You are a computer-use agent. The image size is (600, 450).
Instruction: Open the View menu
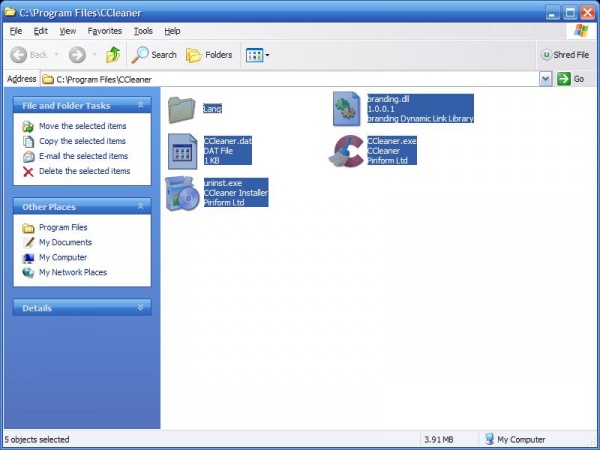coord(68,31)
